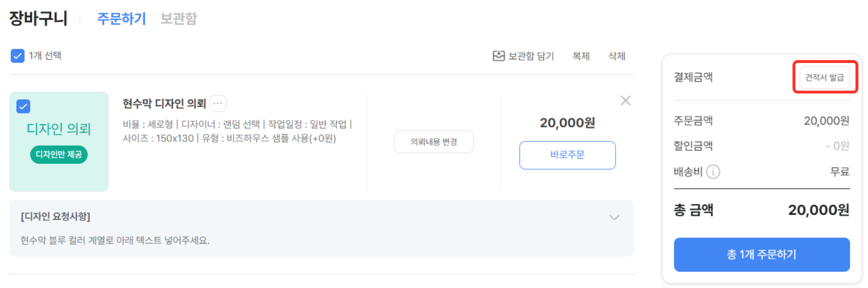The width and height of the screenshot is (868, 288).
Task: Click the 복제 link
Action: click(581, 56)
